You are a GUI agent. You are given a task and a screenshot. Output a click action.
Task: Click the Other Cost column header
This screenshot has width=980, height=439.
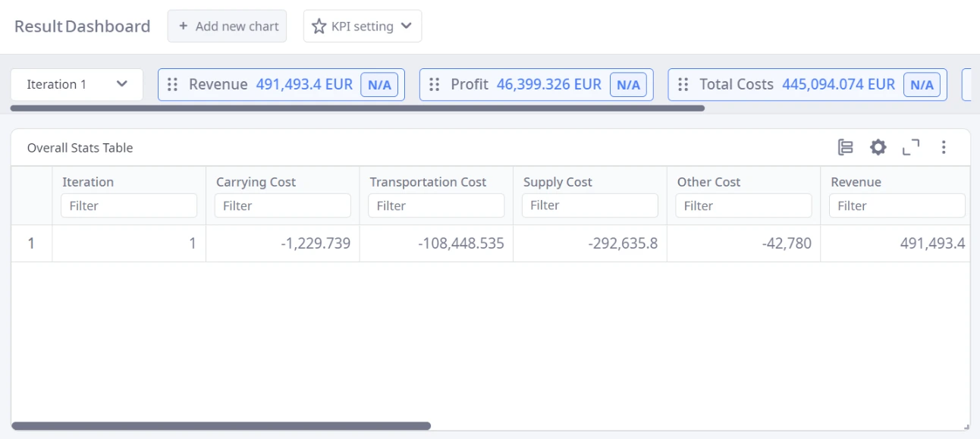[708, 182]
